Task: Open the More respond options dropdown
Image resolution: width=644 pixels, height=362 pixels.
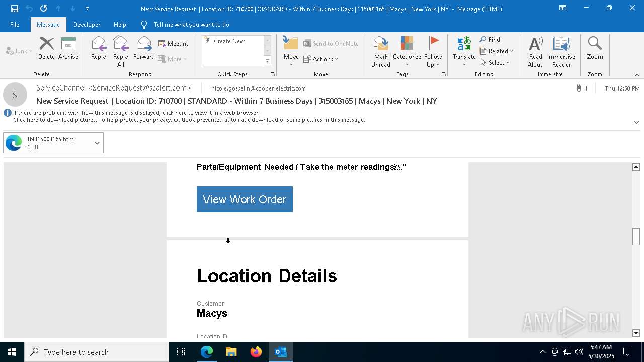Action: coord(173,59)
